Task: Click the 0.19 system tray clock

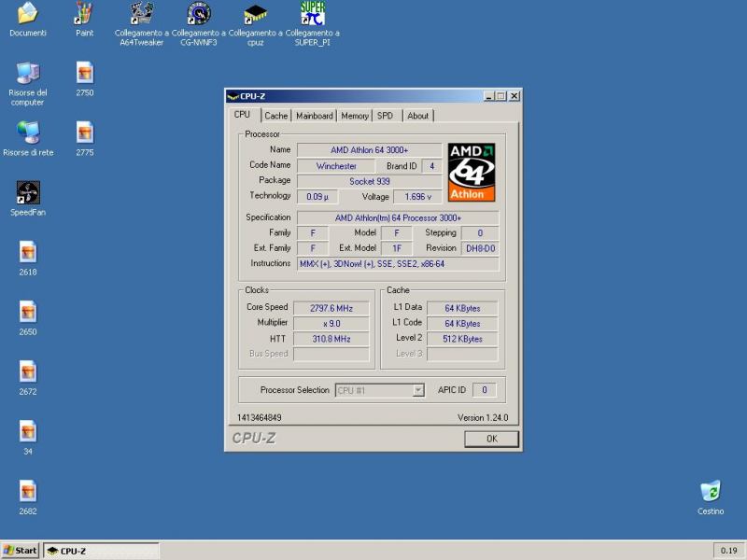Action: point(728,551)
